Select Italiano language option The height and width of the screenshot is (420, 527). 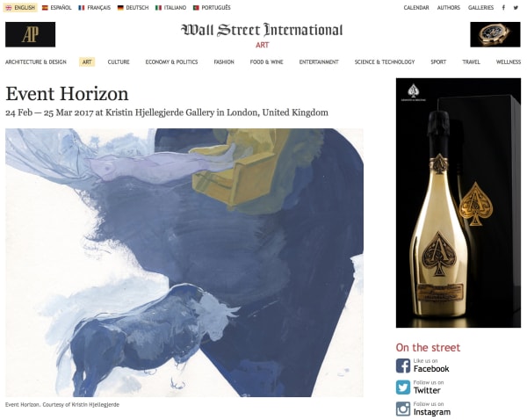(x=170, y=7)
